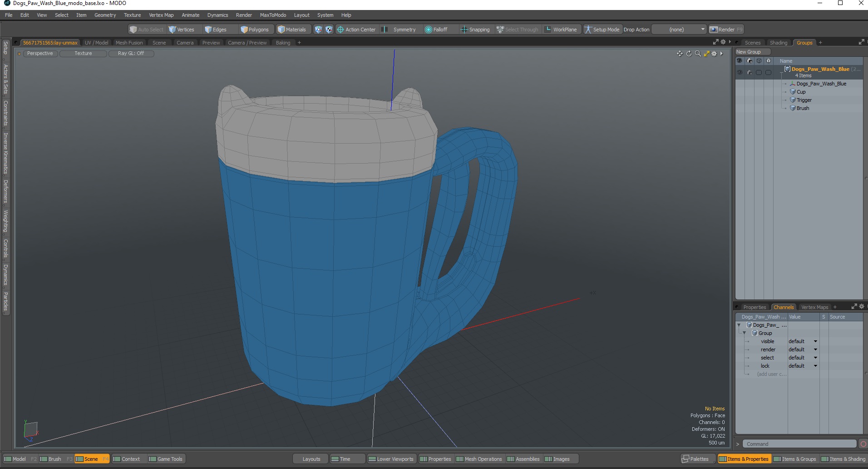Toggle visibility eye for Dogs_Paw_Wash_Blue group

point(740,72)
